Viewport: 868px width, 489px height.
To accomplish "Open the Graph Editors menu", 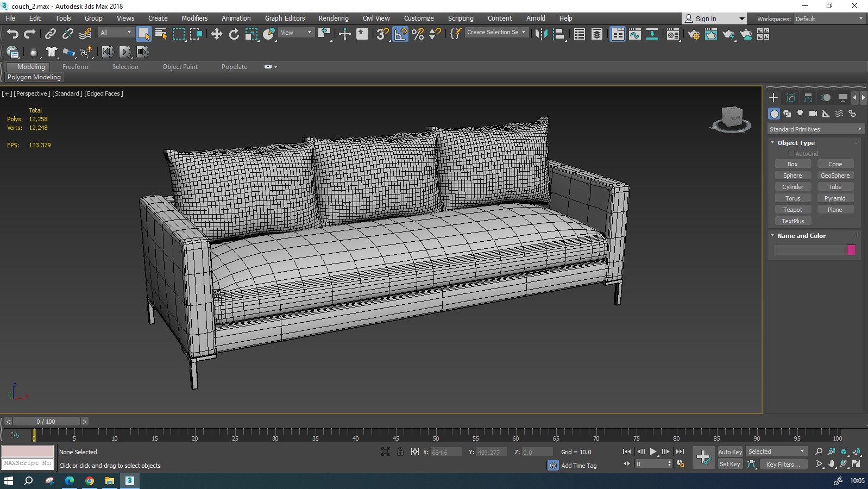I will [285, 18].
